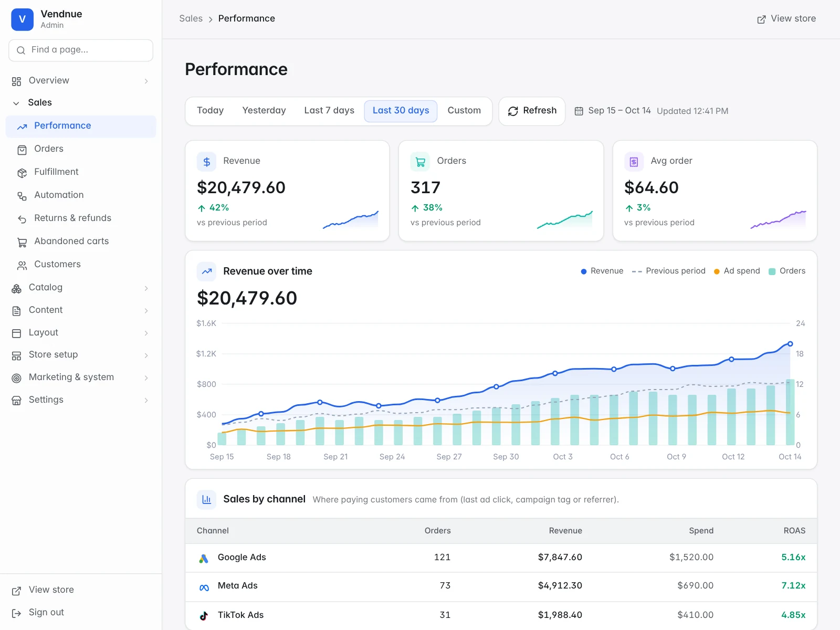Click the calendar icon beside date range
Image resolution: width=840 pixels, height=630 pixels.
pos(579,111)
